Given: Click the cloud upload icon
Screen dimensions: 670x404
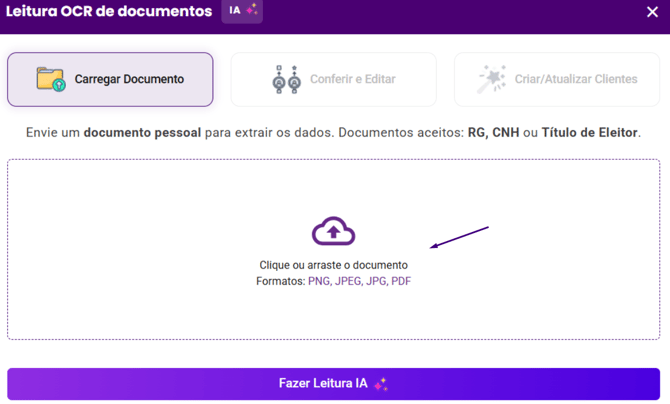Looking at the screenshot, I should coord(333,232).
